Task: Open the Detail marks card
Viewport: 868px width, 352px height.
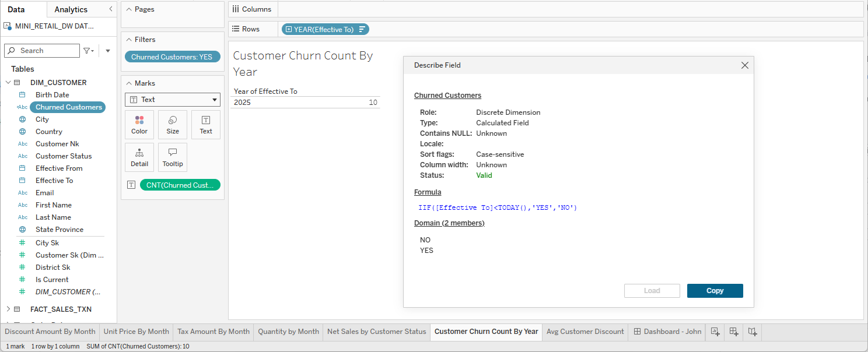Action: 139,157
